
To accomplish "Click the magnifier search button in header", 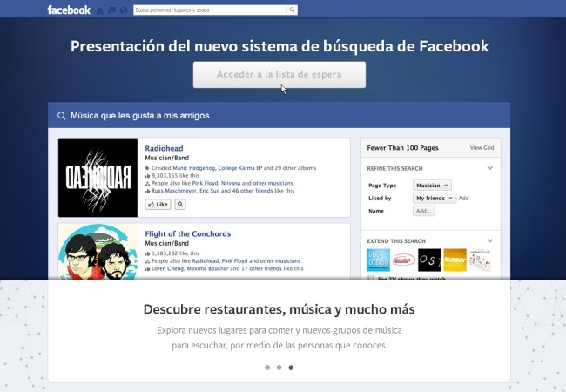I will point(292,10).
